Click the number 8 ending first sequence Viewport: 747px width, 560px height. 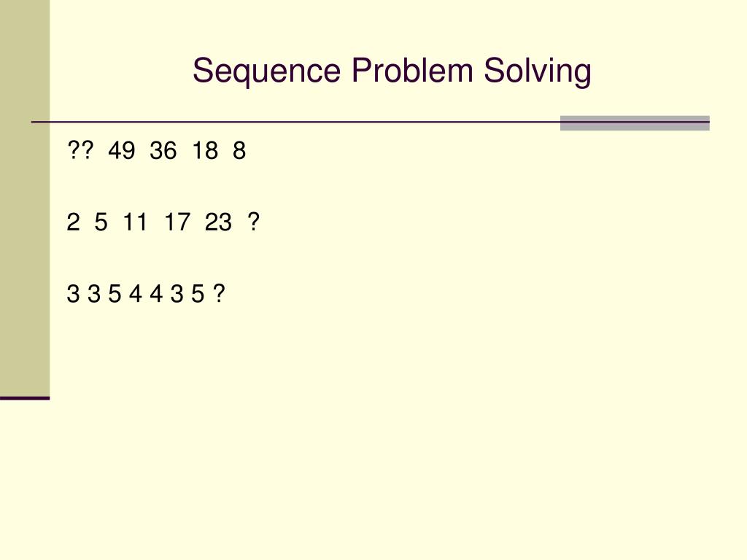pyautogui.click(x=239, y=150)
